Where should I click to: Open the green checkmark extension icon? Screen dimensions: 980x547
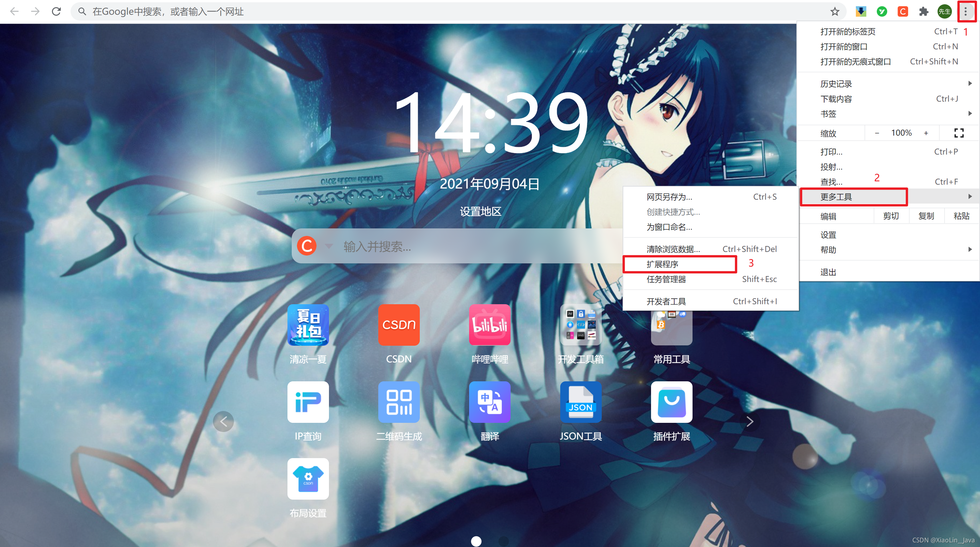[882, 11]
